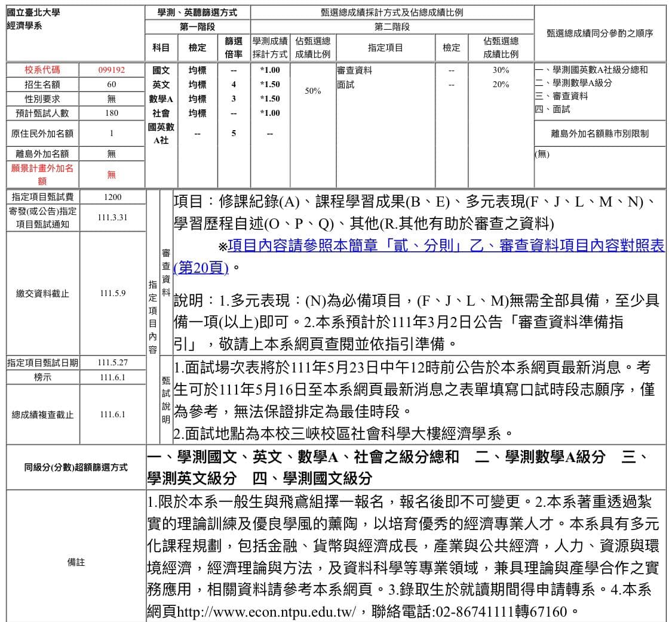Click the 面試 designated item cell
This screenshot has width=672, height=622.
click(385, 85)
